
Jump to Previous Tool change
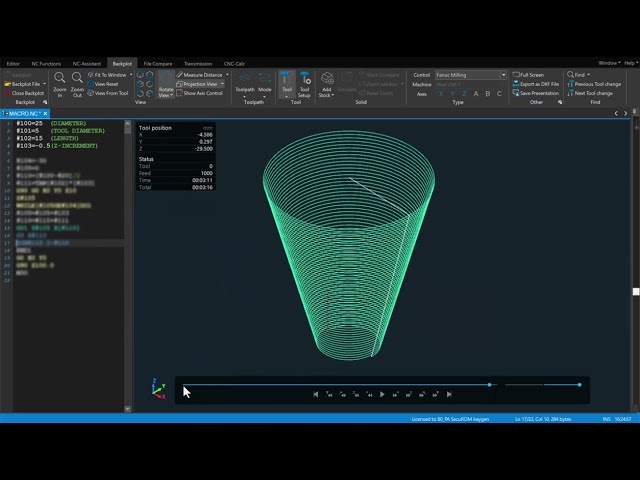pyautogui.click(x=594, y=84)
